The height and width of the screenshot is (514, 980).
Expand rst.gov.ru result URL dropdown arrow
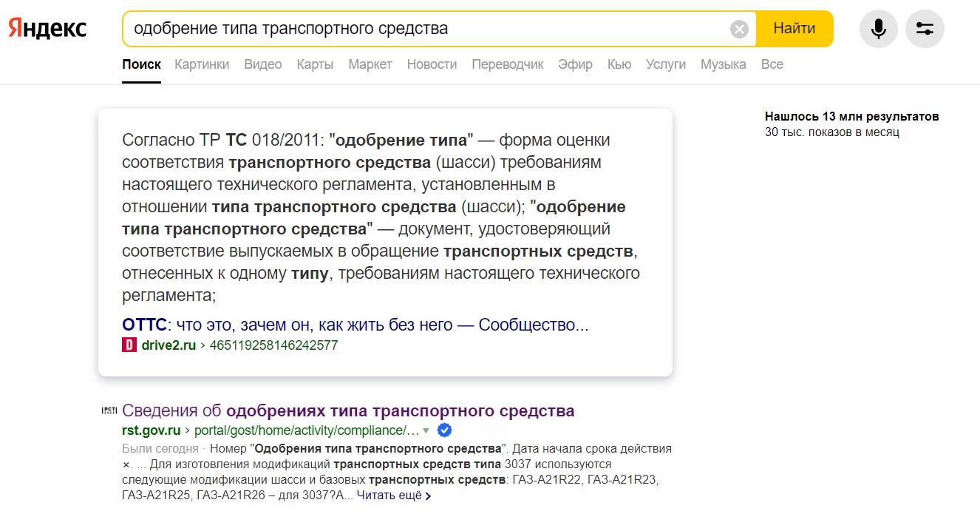point(426,431)
